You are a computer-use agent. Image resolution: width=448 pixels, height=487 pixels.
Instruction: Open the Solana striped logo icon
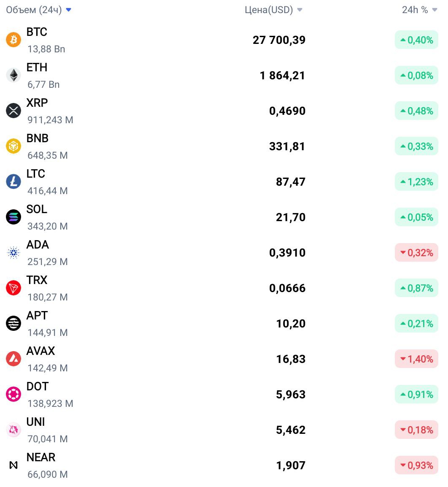(x=13, y=217)
